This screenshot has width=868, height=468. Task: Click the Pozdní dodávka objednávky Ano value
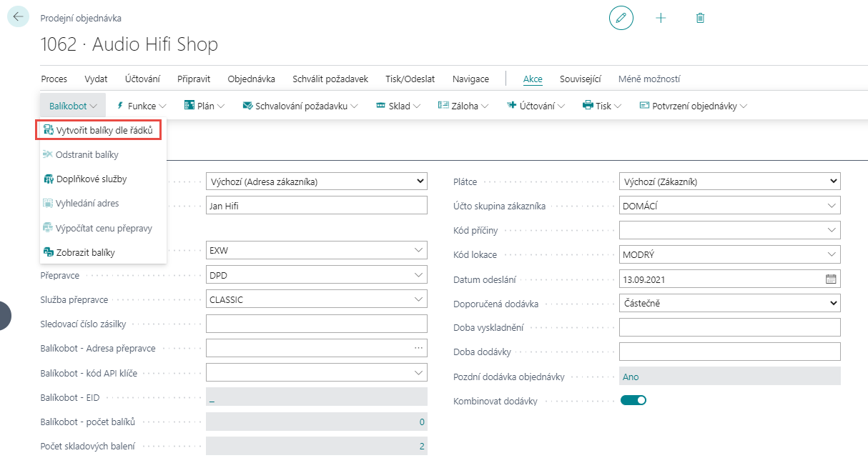[x=631, y=377]
